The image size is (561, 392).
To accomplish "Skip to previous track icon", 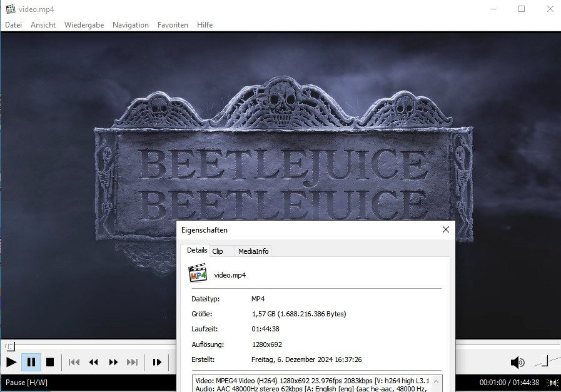I will tap(74, 363).
